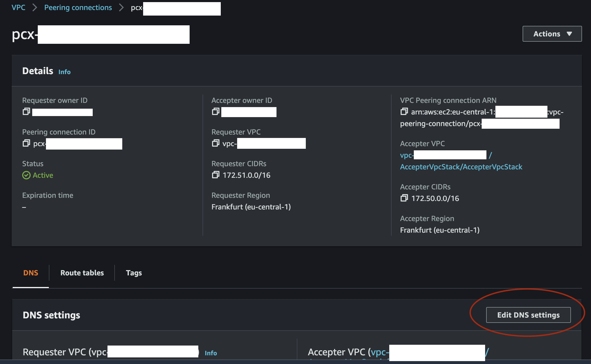591x364 pixels.
Task: Copy the Requester VPC ID
Action: coord(215,143)
